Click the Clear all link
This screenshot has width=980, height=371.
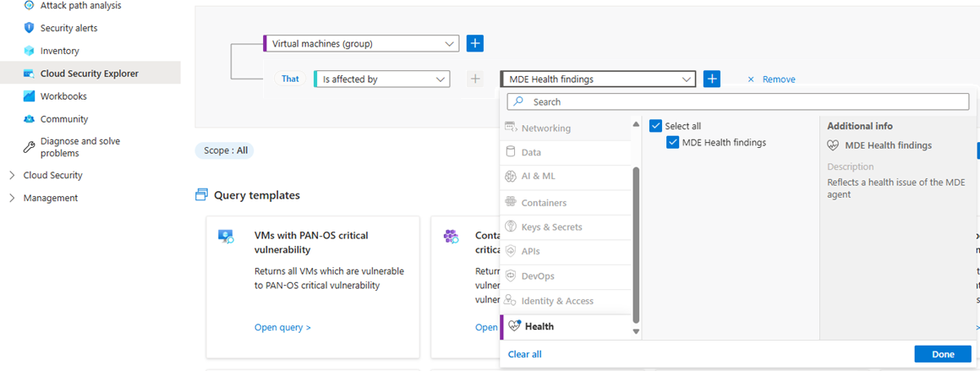pyautogui.click(x=524, y=354)
